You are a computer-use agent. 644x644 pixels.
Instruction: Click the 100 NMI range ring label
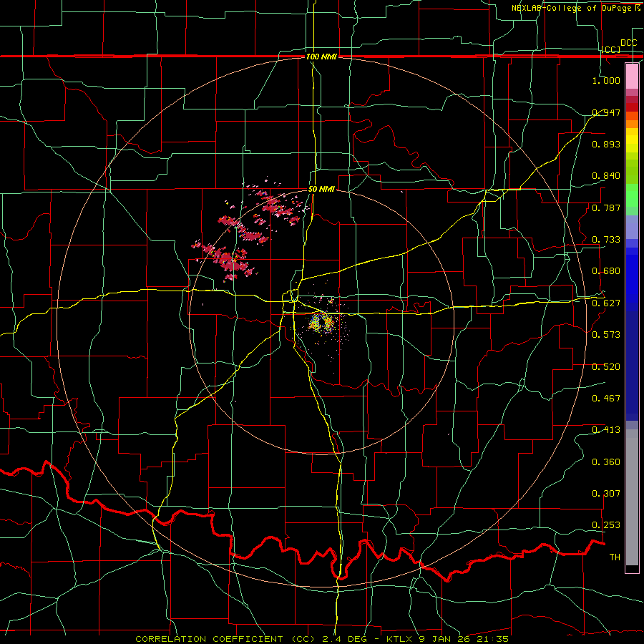pos(321,57)
